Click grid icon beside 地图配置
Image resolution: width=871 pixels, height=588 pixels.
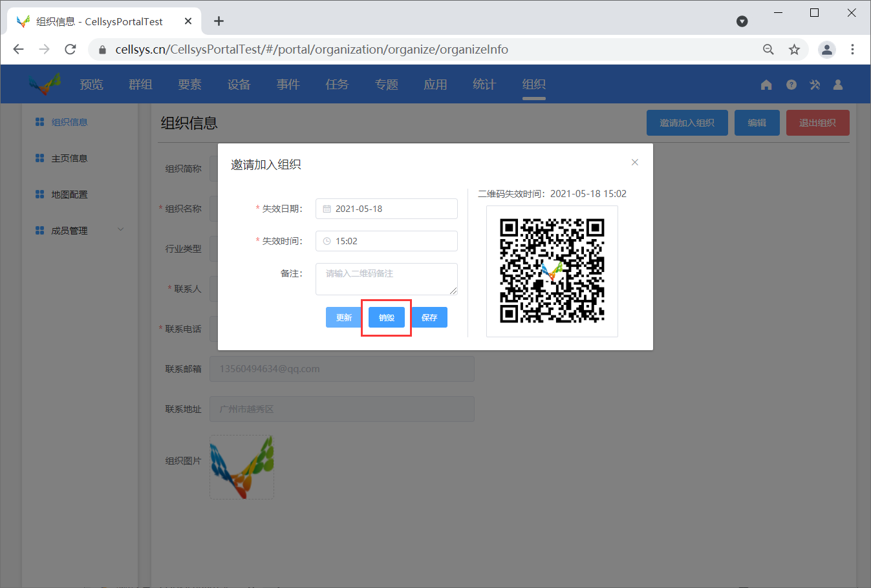(x=39, y=194)
